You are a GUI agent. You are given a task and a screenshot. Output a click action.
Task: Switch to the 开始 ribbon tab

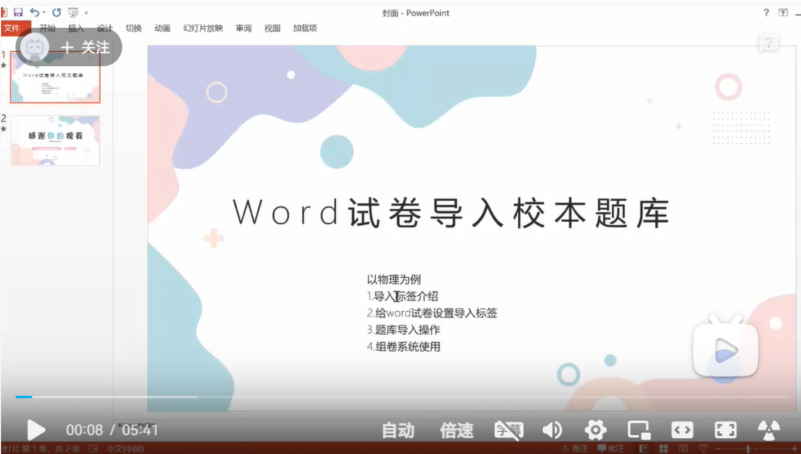click(x=48, y=28)
